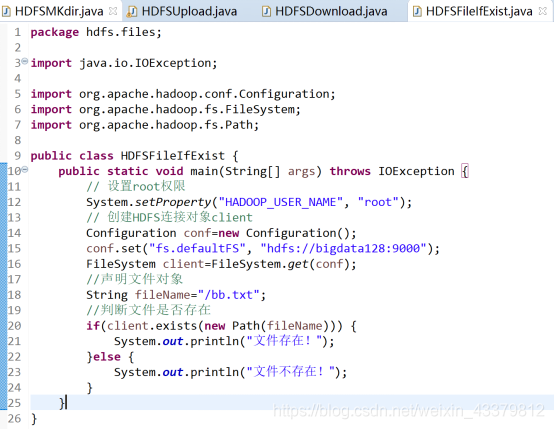Click 'main(String[]' in method signature
The height and width of the screenshot is (429, 554).
(x=235, y=171)
